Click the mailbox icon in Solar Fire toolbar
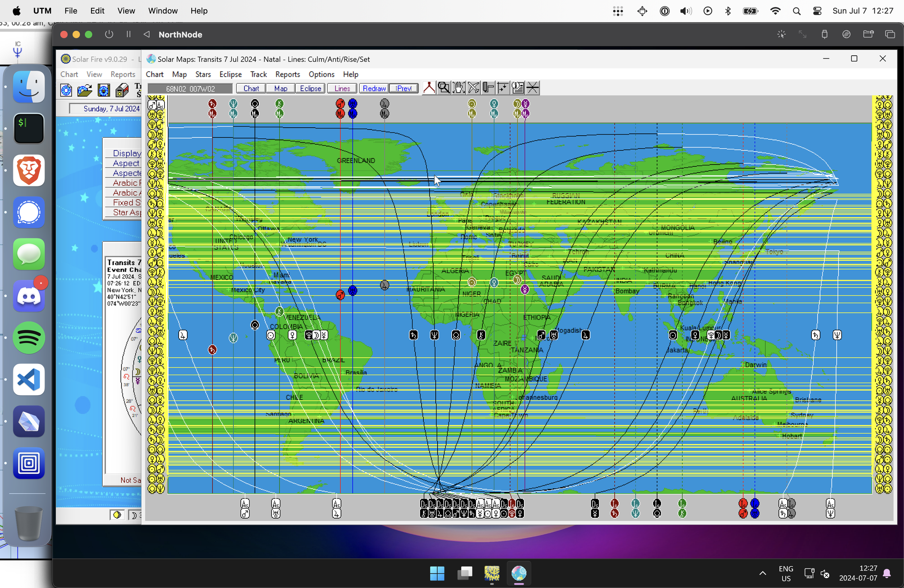 click(122, 90)
